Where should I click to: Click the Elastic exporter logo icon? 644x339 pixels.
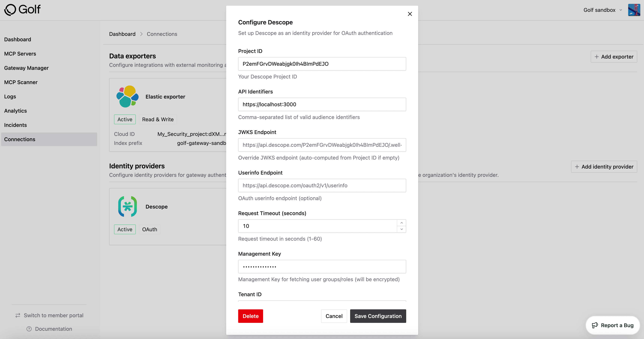coord(127,96)
